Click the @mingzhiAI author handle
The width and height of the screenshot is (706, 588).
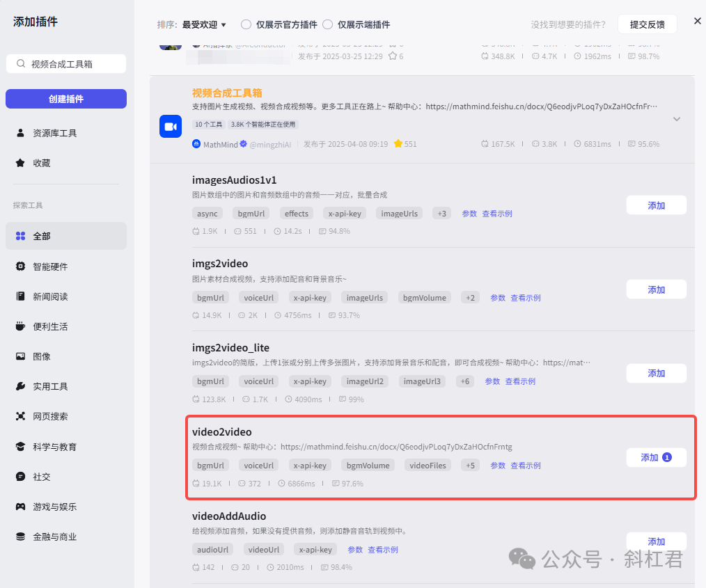[270, 145]
